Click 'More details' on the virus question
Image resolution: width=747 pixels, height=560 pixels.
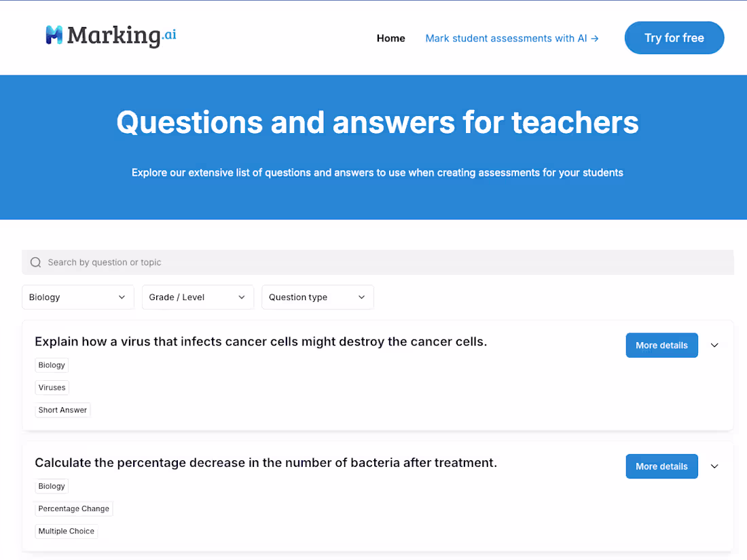(661, 345)
